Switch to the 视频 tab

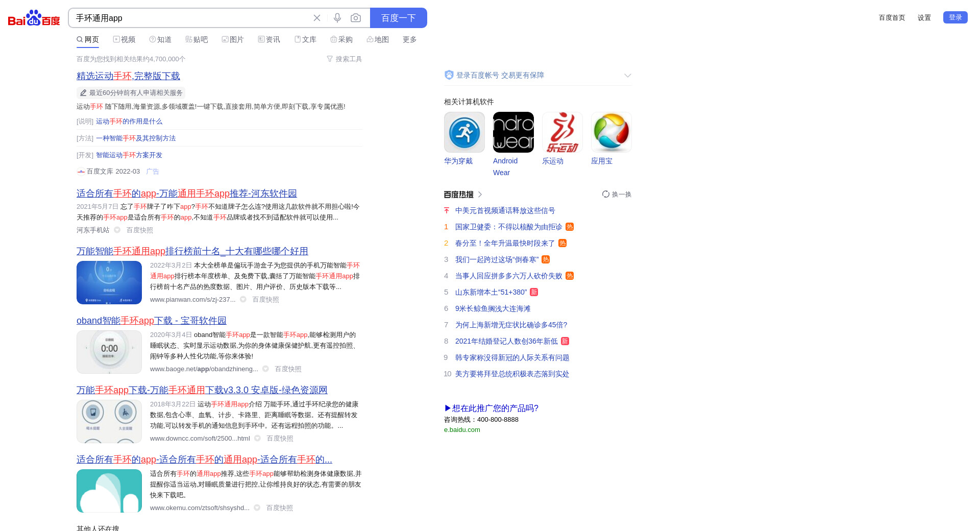point(124,39)
